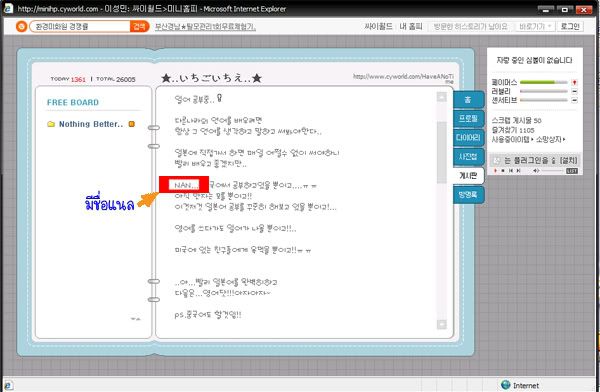Click the post scrollbar up arrow
Image resolution: width=600 pixels, height=392 pixels.
[442, 97]
